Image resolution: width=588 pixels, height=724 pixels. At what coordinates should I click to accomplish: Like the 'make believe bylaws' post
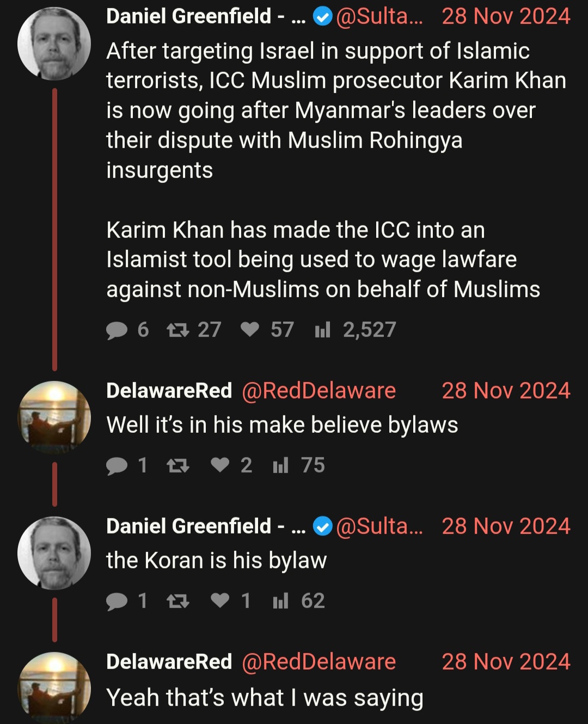[x=231, y=465]
